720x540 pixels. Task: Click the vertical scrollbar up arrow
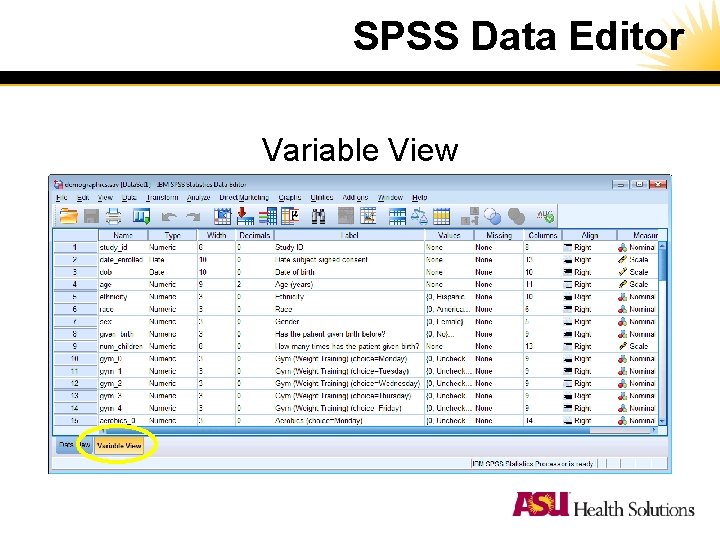(662, 246)
